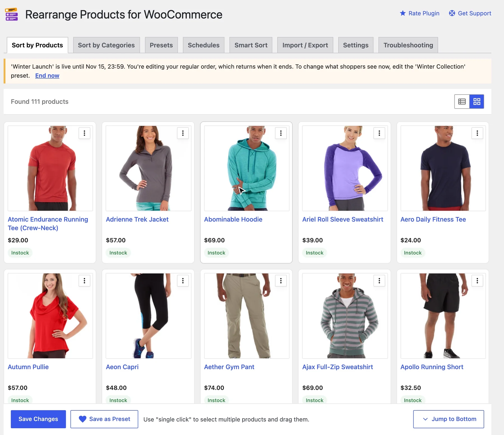Screen dimensions: 504x435
Task: Open Ariel Roll Sleeve Sweatshirt product link
Action: (x=343, y=219)
